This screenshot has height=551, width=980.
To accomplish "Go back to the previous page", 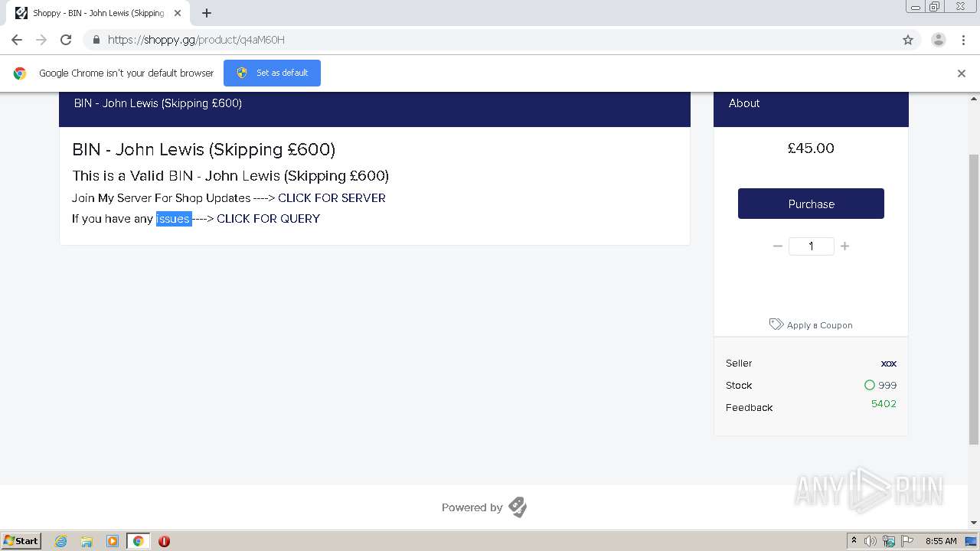I will tap(17, 40).
